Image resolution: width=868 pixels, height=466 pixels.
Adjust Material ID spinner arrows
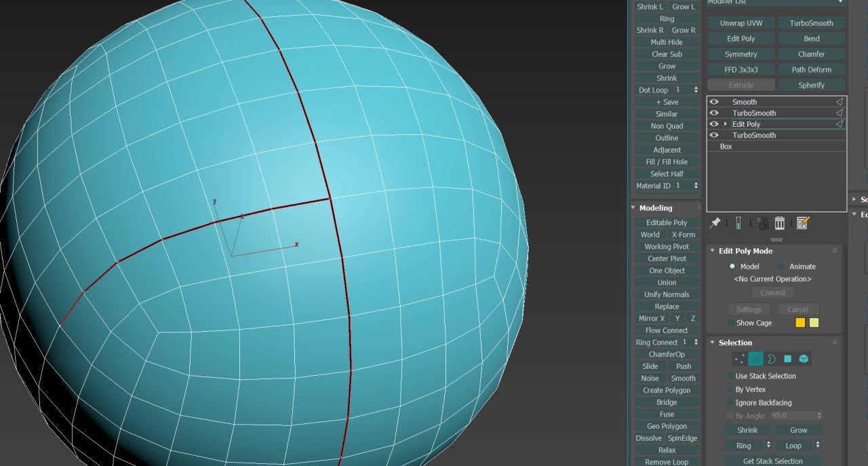(696, 186)
